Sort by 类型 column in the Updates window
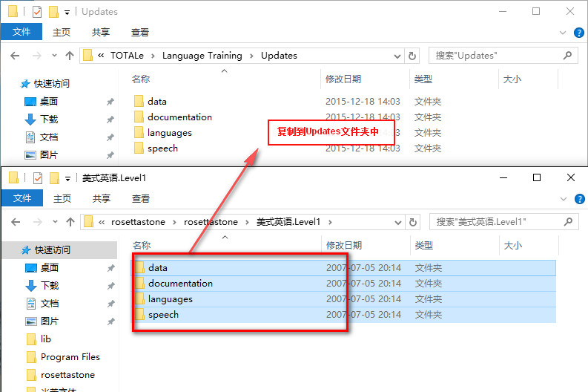 point(423,79)
